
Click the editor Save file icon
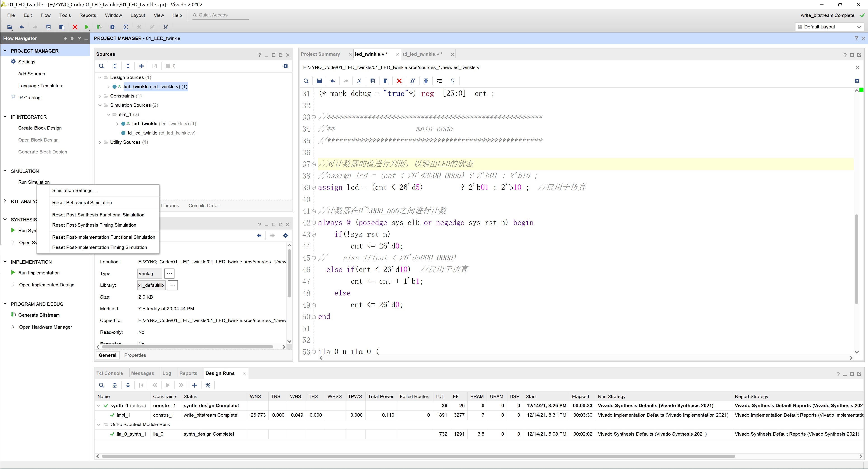319,81
